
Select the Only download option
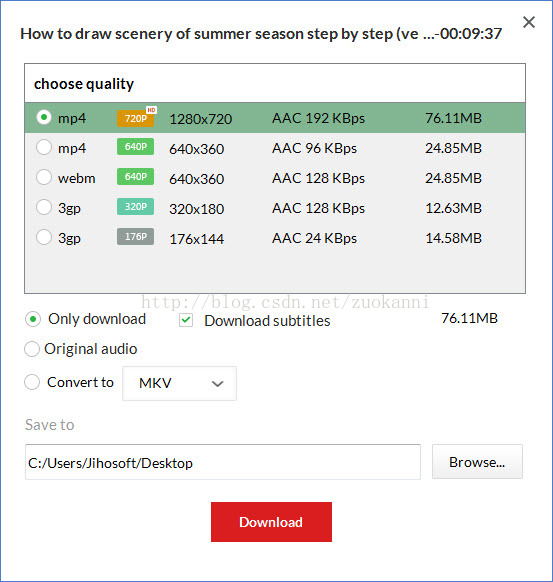pyautogui.click(x=33, y=319)
